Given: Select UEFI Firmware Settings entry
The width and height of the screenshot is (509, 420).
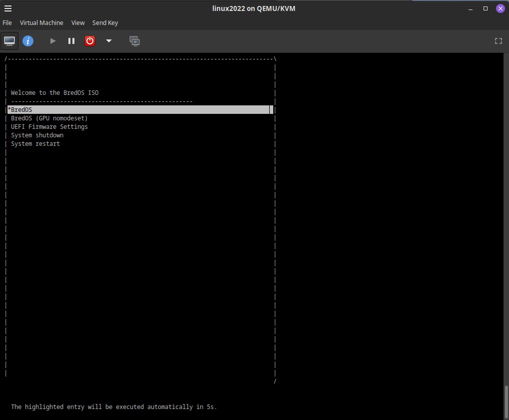Looking at the screenshot, I should 49,126.
